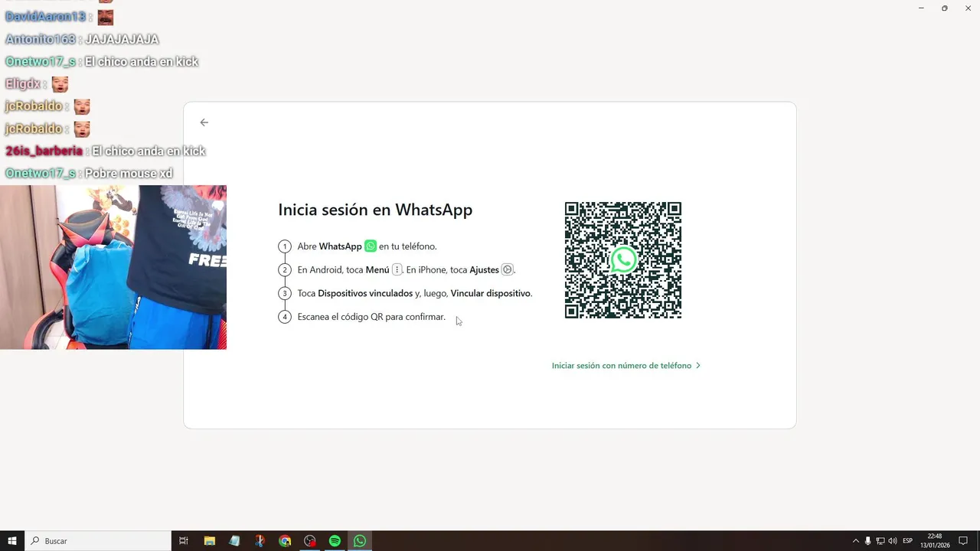Open File Explorer from the taskbar
Image resolution: width=980 pixels, height=551 pixels.
click(209, 541)
